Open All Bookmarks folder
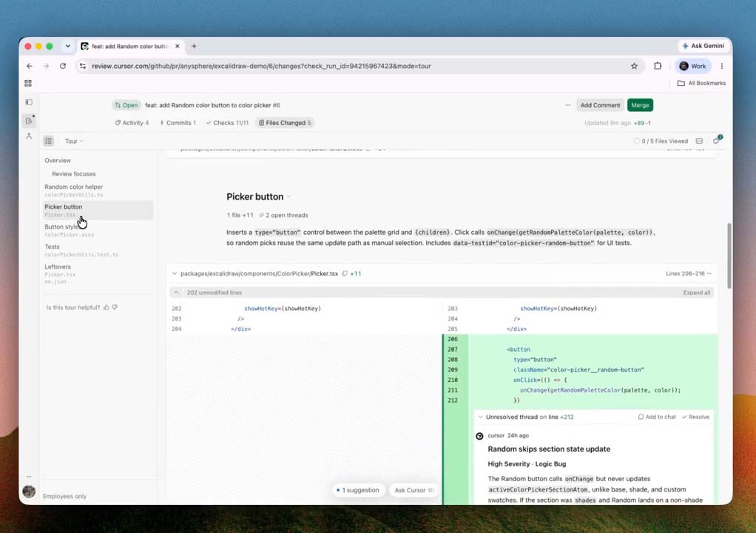 pos(701,83)
